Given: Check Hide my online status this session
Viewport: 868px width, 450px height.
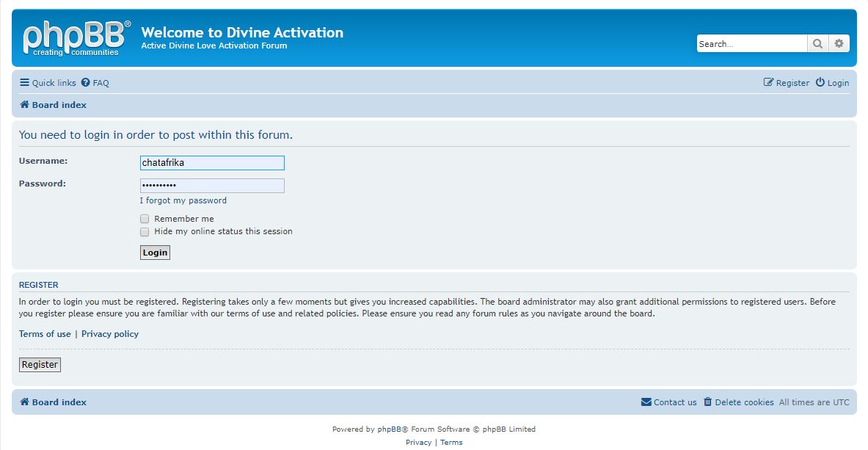Looking at the screenshot, I should [x=145, y=231].
